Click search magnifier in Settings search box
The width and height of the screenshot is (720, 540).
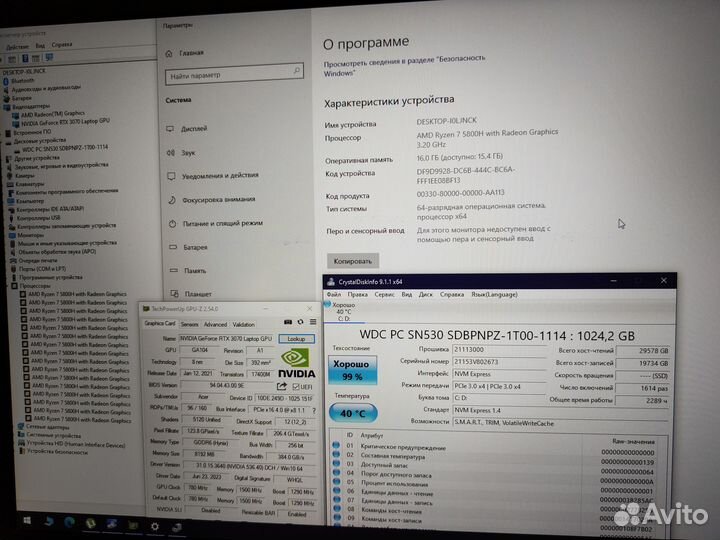point(297,71)
